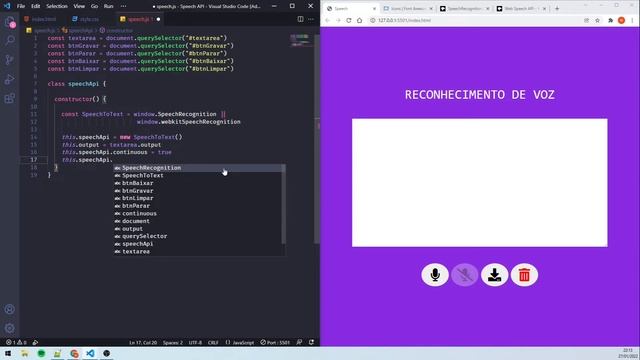640x360 pixels.
Task: Open the File menu
Action: [x=21, y=6]
